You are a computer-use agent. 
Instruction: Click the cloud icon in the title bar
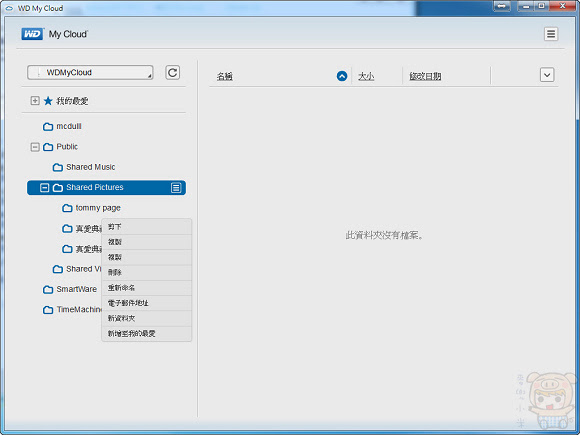pos(9,8)
